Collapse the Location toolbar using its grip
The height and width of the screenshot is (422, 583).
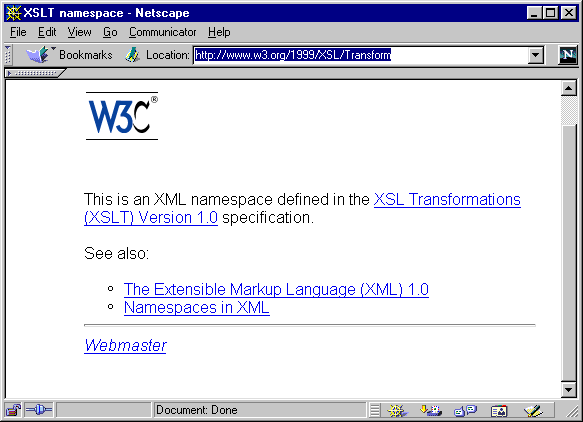click(8, 55)
